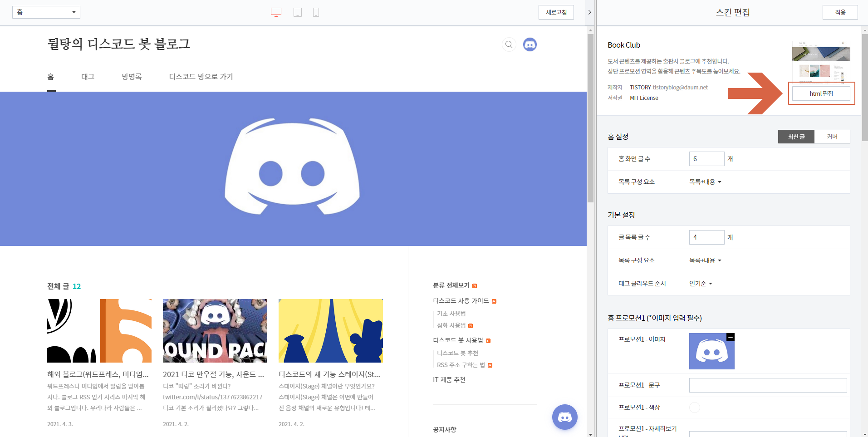Open 기본 설정 목록 구성 요소 dropdown

(x=705, y=260)
